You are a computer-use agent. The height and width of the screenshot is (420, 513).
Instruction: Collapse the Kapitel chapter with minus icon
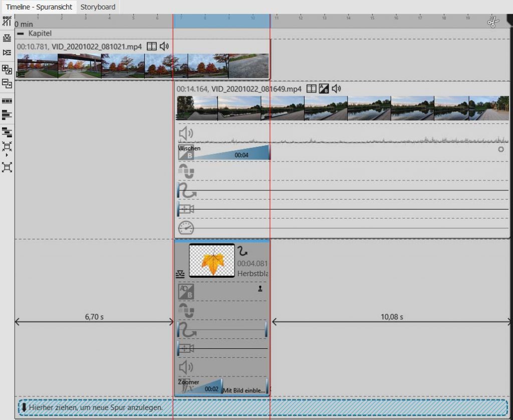(x=20, y=33)
